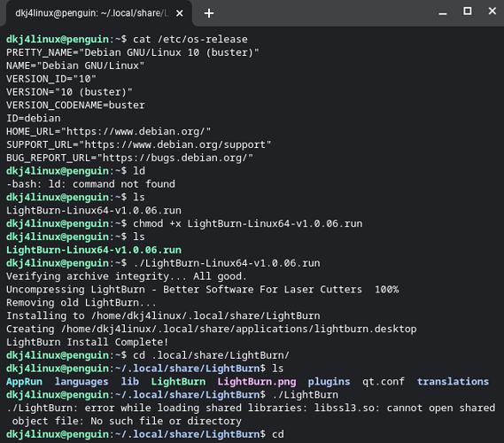Click the ./LightBurn run command
Viewport: 504px width, 443px height.
(x=305, y=395)
